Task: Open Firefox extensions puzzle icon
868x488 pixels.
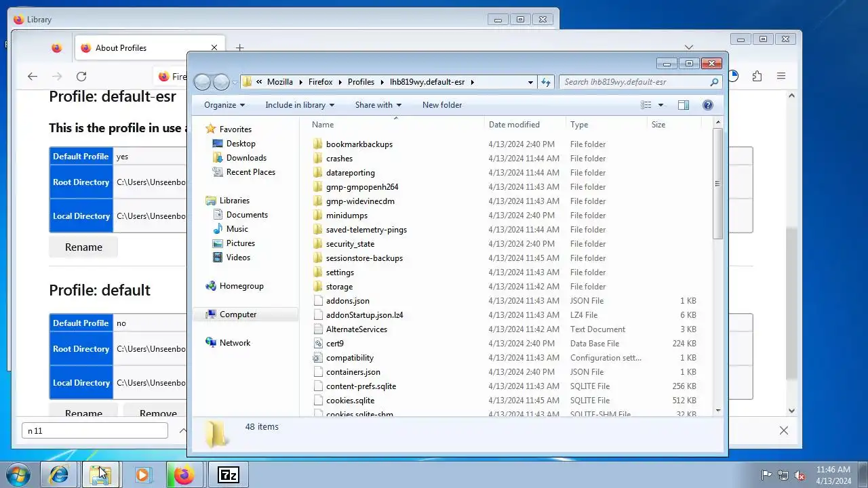Action: point(757,77)
